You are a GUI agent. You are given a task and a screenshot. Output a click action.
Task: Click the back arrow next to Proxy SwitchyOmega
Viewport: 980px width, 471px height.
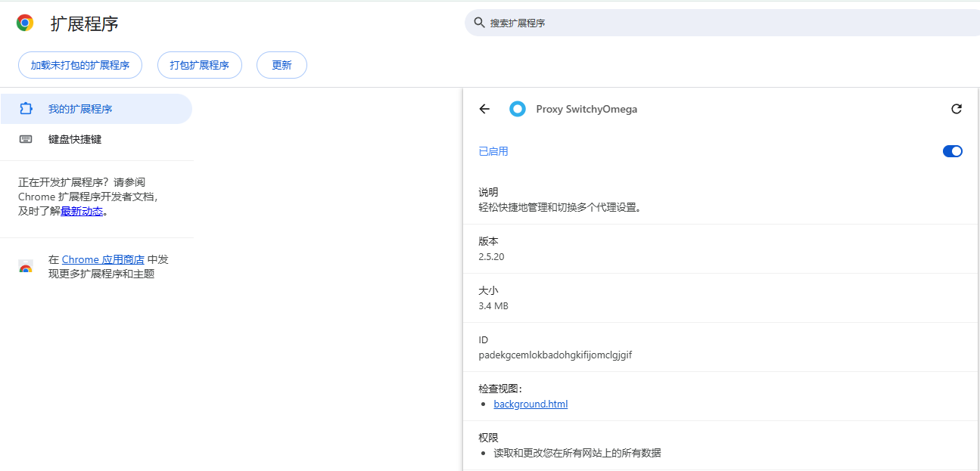point(484,109)
